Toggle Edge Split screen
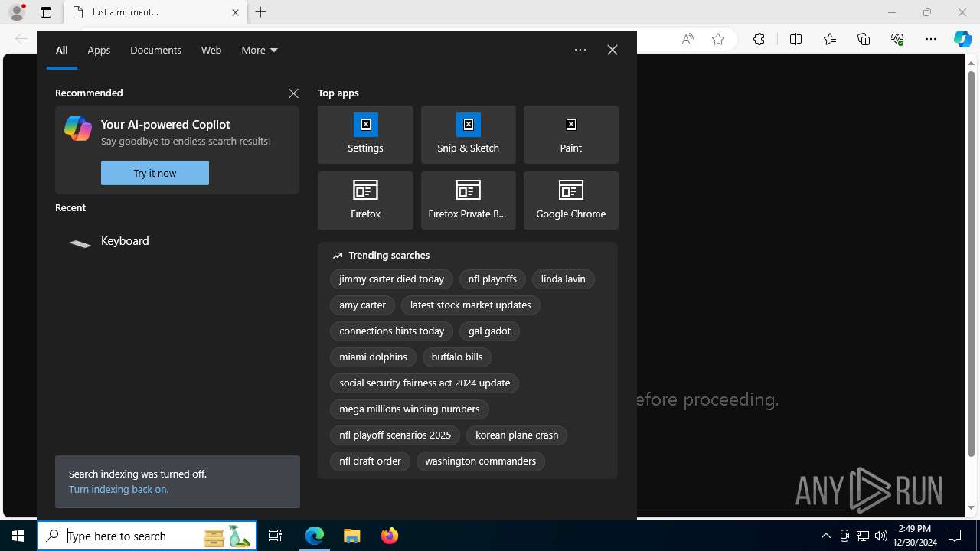 point(795,39)
